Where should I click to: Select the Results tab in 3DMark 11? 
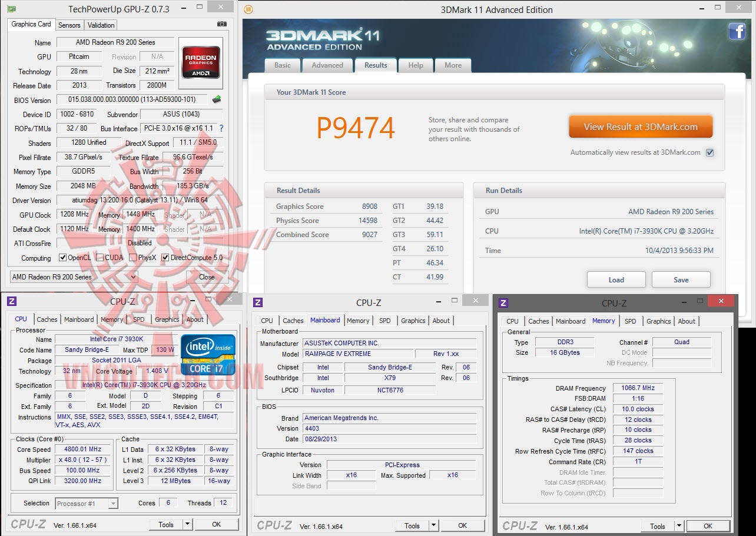click(376, 65)
